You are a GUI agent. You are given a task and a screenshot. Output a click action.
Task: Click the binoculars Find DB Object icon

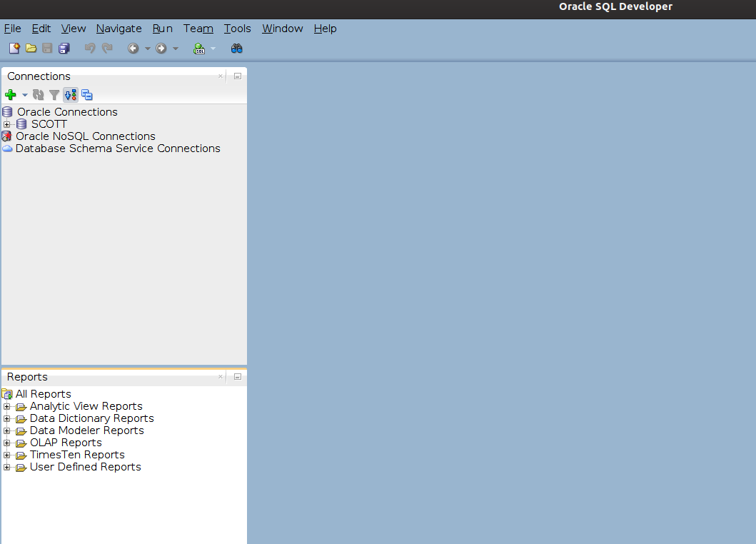pyautogui.click(x=237, y=49)
